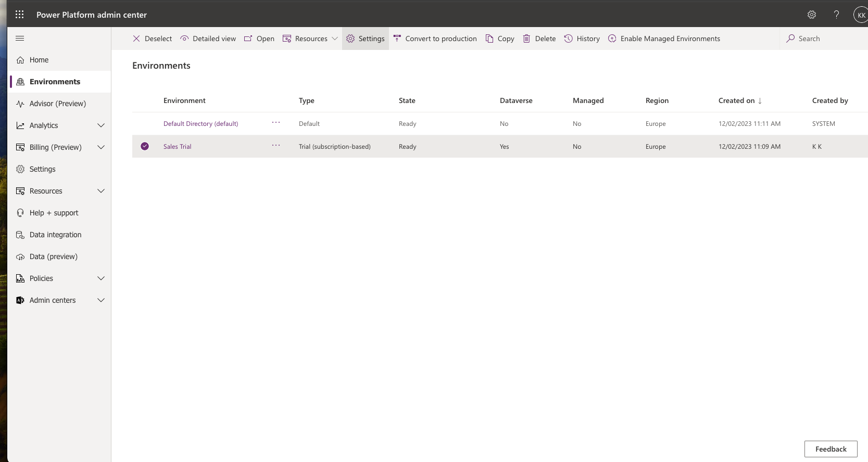Viewport: 868px width, 462px height.
Task: Expand the Admin centers section chevron
Action: pyautogui.click(x=101, y=300)
